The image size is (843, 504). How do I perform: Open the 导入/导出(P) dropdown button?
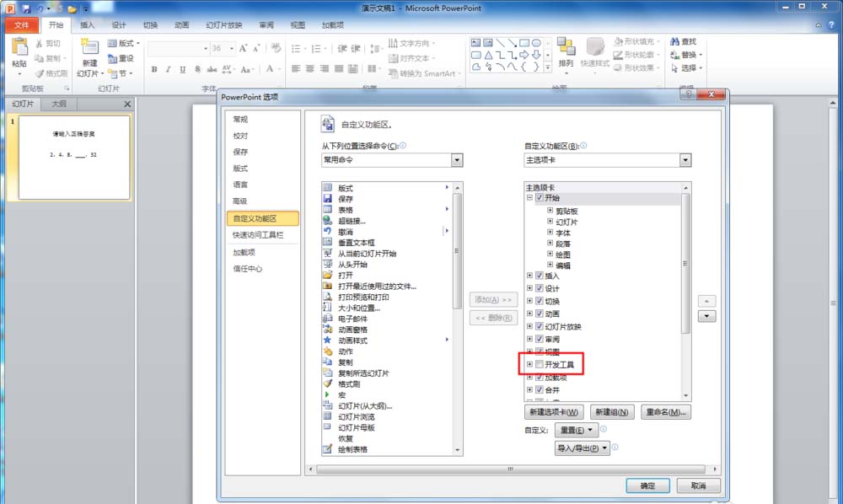[583, 448]
